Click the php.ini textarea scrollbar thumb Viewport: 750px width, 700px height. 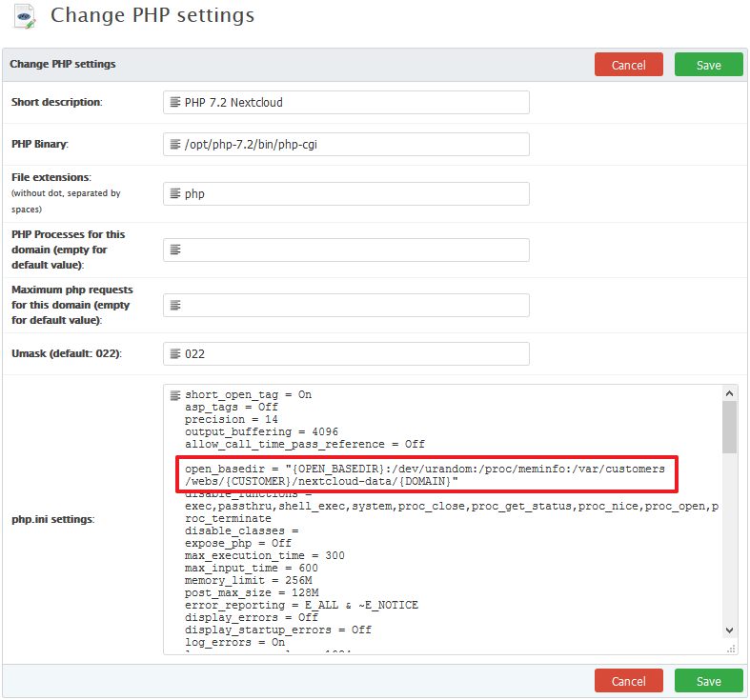click(x=729, y=427)
